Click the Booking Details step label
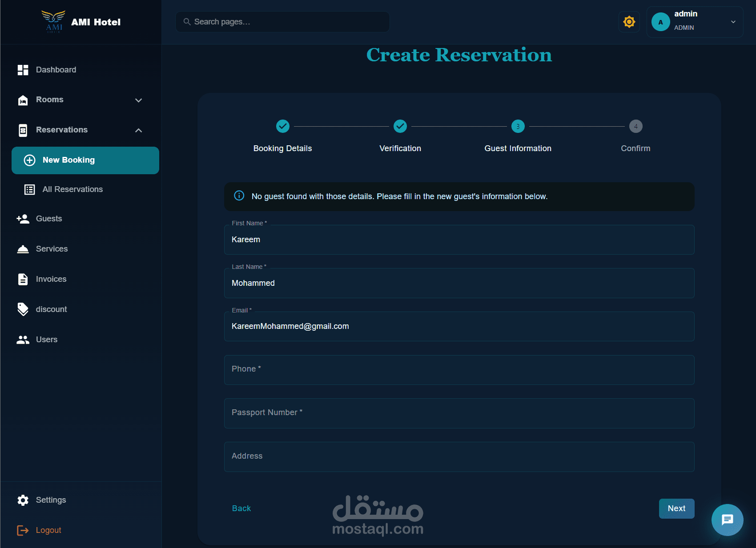The image size is (756, 548). click(282, 148)
